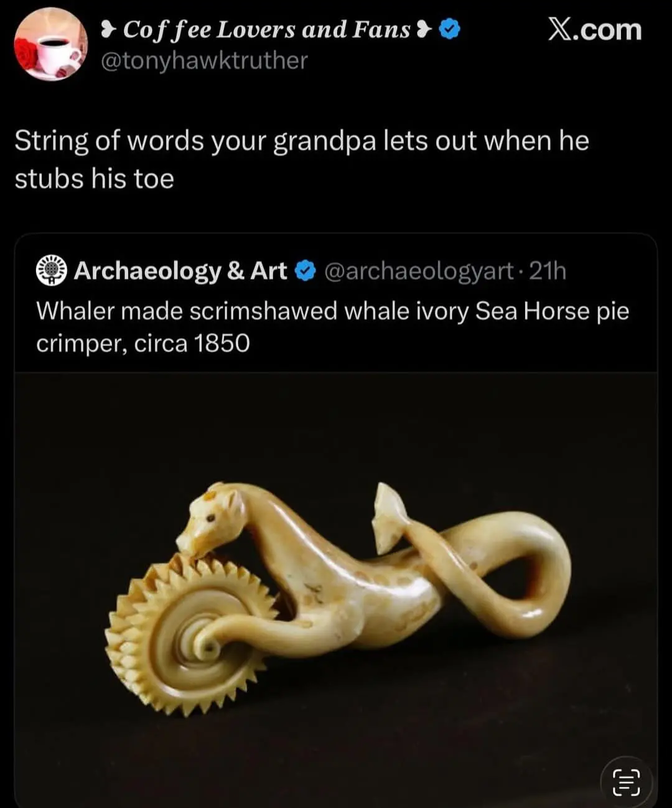This screenshot has height=808, width=672.
Task: Click the arrow symbol after the word Fans
Action: pyautogui.click(x=424, y=29)
